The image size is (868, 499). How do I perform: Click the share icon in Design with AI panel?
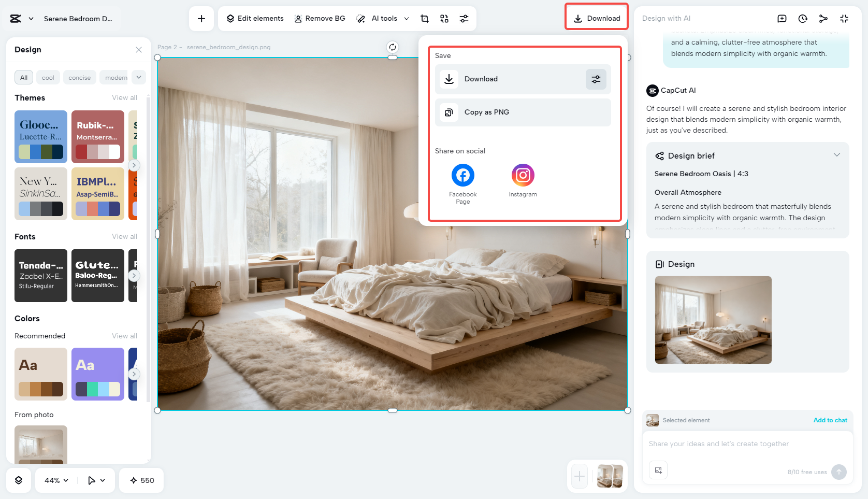[823, 18]
